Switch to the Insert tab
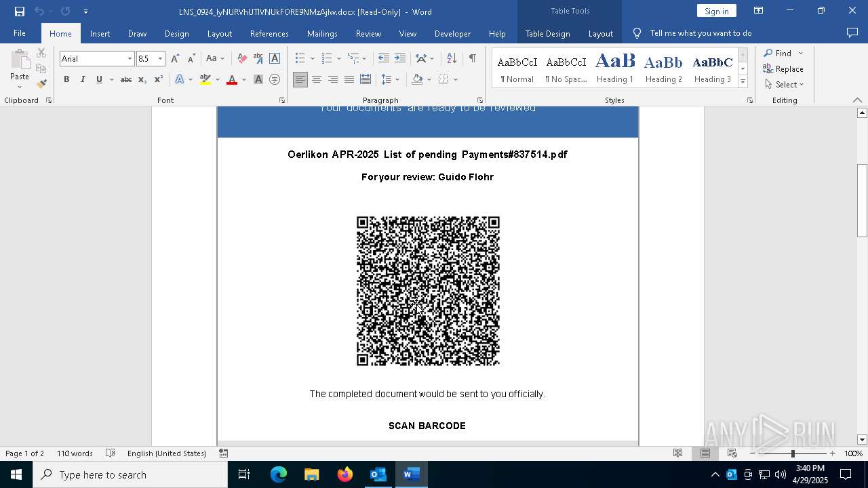Screen dimensions: 868x488 [x=100, y=33]
